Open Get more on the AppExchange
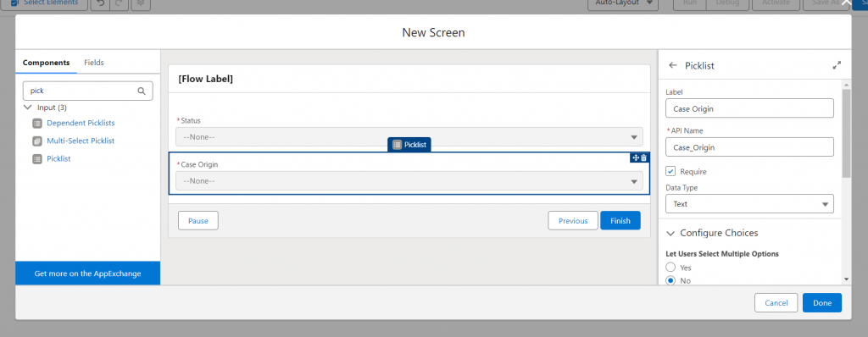The width and height of the screenshot is (868, 337). click(x=87, y=273)
